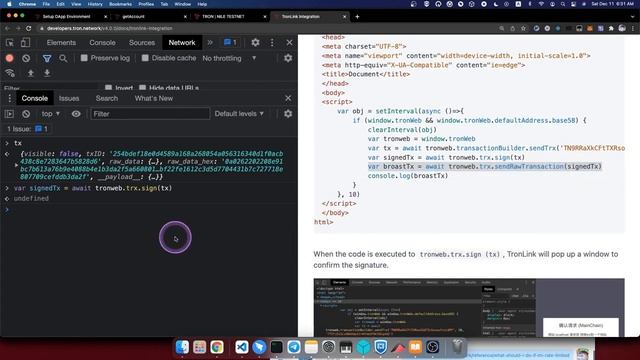Open Telegram from the dock

(x=293, y=347)
